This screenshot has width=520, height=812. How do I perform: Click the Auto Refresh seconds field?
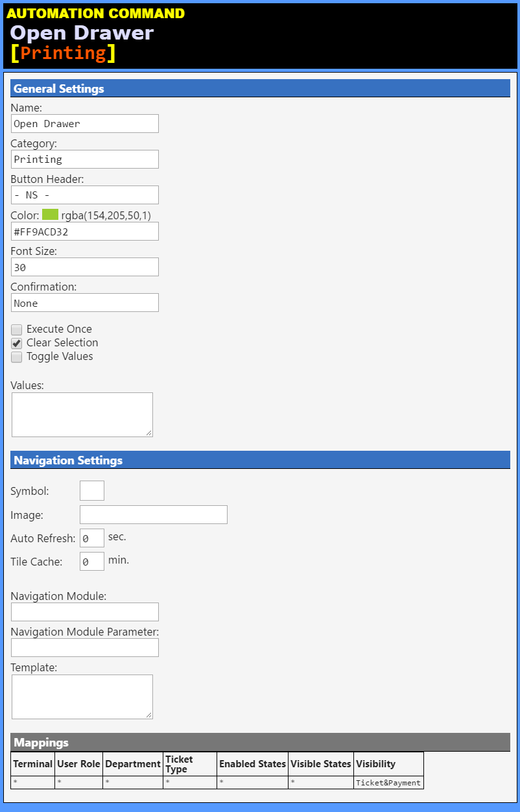pos(91,538)
